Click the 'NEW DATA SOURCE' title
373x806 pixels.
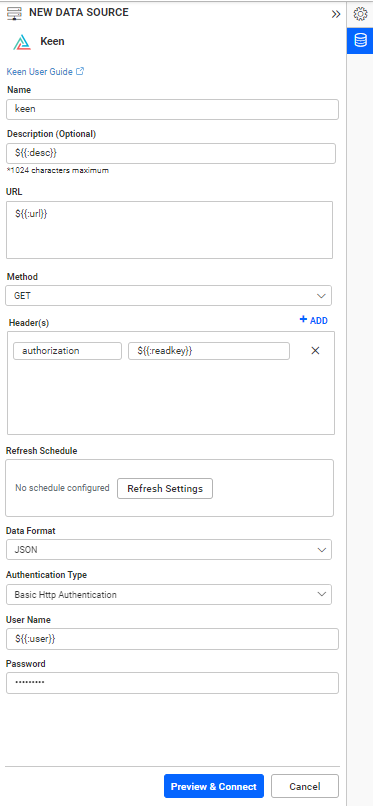79,13
